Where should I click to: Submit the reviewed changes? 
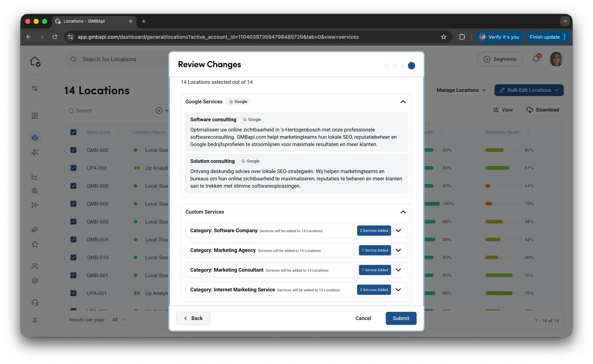click(x=401, y=318)
